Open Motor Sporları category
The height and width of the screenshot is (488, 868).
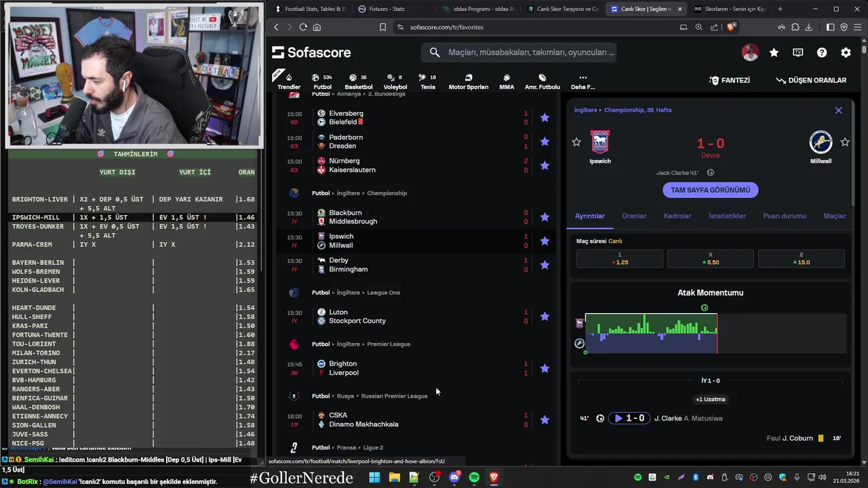click(x=469, y=81)
